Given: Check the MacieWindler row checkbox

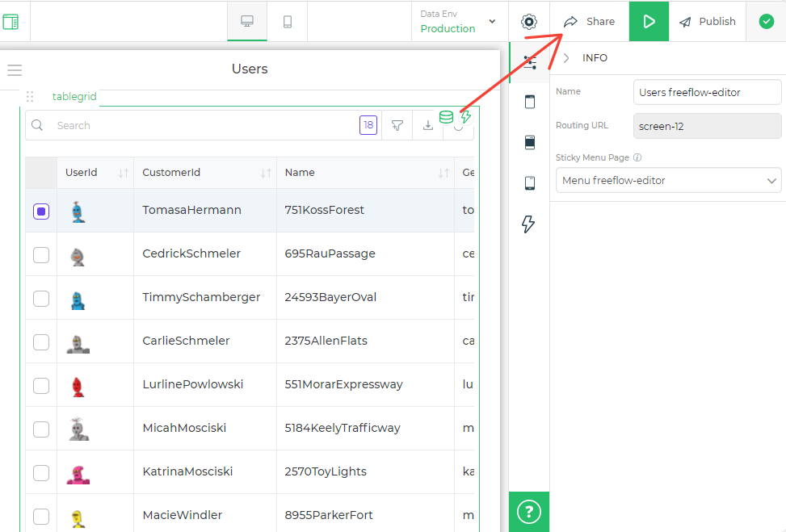Looking at the screenshot, I should click(x=41, y=517).
